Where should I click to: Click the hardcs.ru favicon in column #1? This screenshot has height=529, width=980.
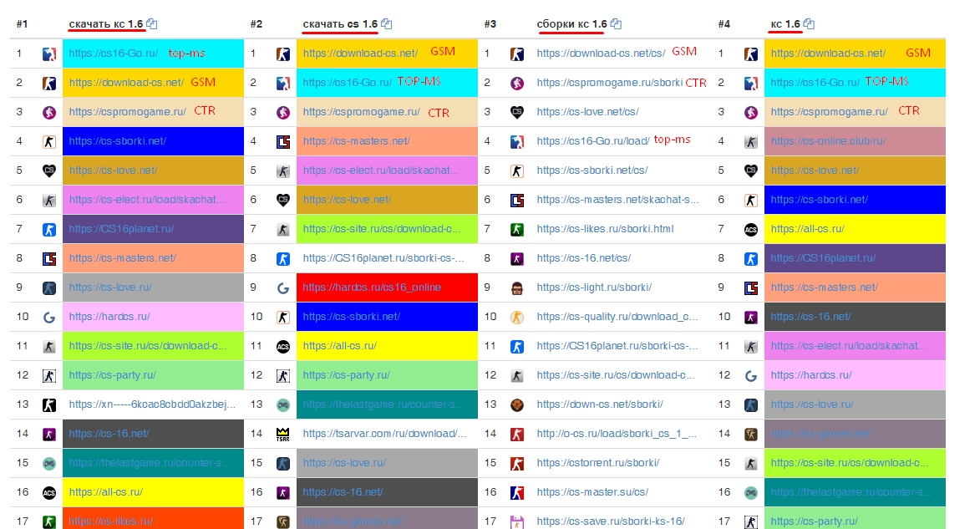(x=49, y=318)
